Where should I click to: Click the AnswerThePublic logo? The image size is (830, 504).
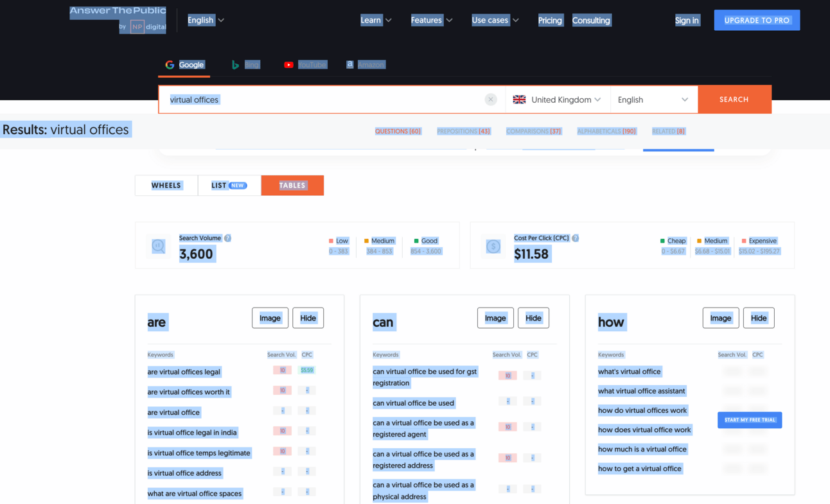(x=118, y=12)
